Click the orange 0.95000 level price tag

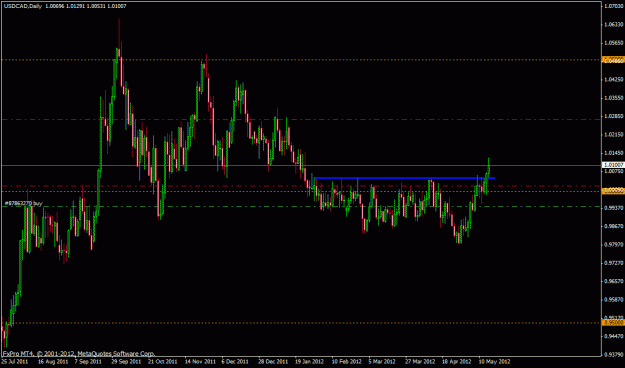point(613,323)
